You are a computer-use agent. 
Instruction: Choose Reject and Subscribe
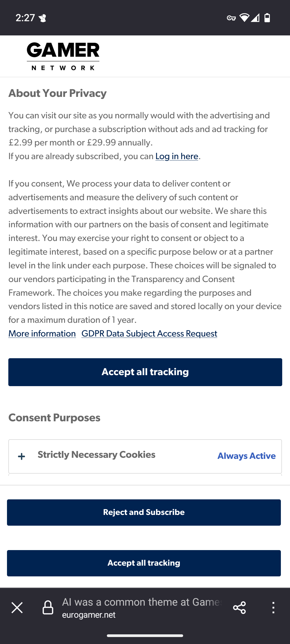click(x=144, y=513)
